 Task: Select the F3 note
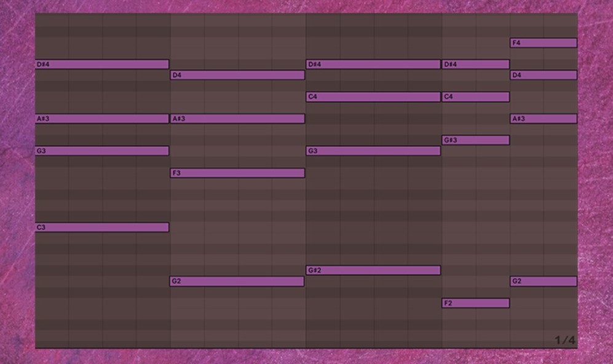237,173
